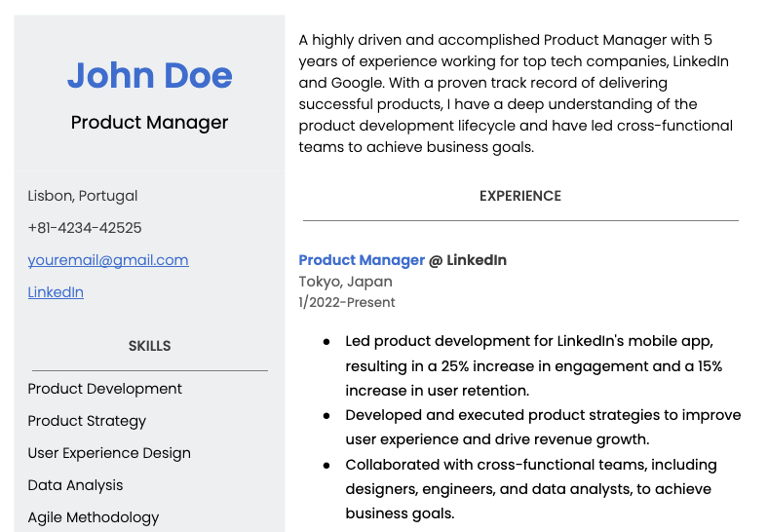The height and width of the screenshot is (532, 768).
Task: Click the @ LinkedIn company name
Action: 467,260
